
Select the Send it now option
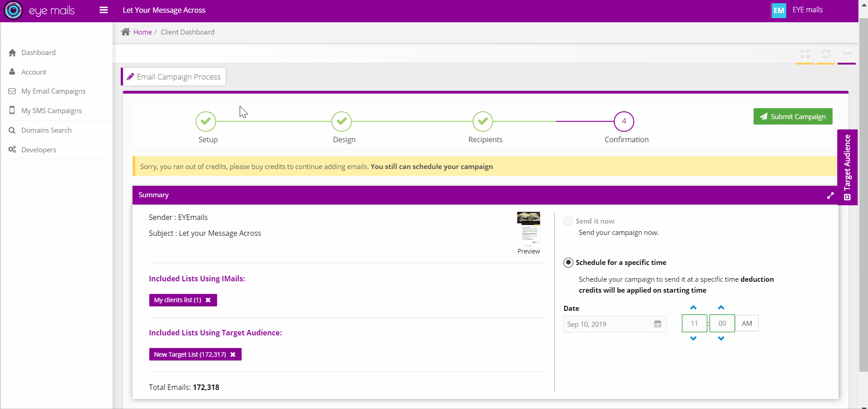tap(568, 221)
